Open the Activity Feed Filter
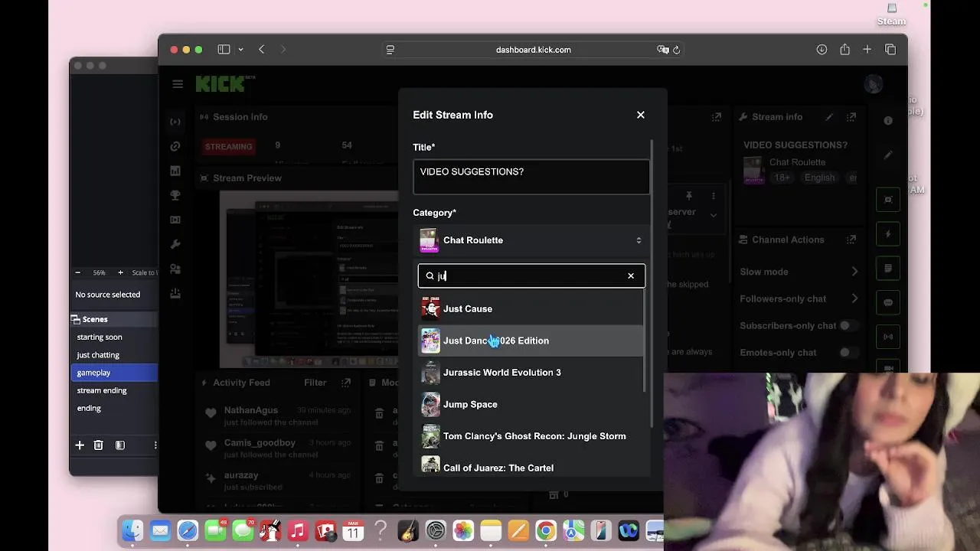Viewport: 980px width, 551px height. [315, 383]
